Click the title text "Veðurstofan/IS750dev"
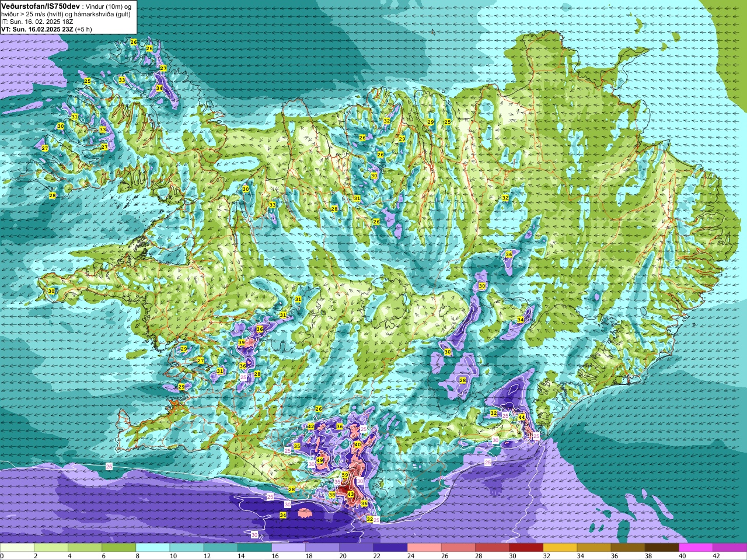The width and height of the screenshot is (747, 560). 41,5
